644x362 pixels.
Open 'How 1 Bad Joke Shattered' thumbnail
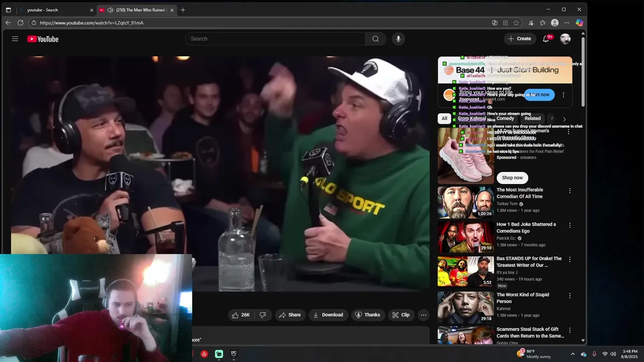[465, 237]
